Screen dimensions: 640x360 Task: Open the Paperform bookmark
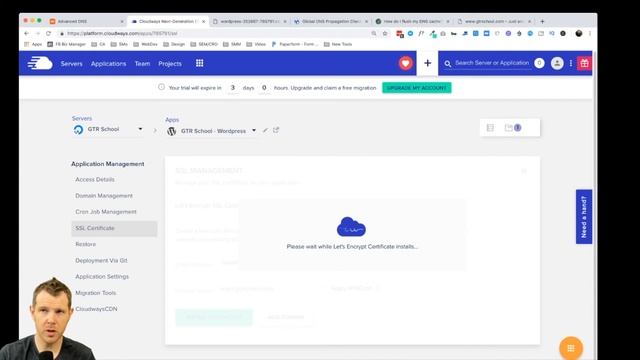(295, 44)
